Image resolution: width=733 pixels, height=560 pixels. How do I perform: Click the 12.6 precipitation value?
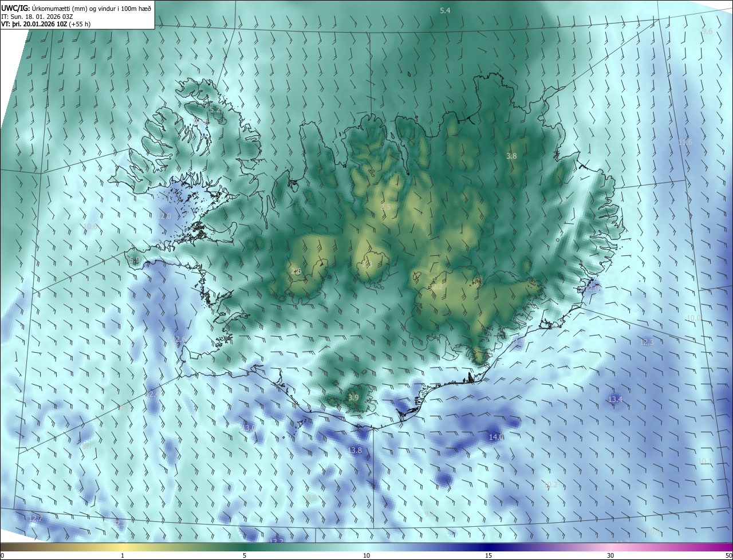pyautogui.click(x=179, y=340)
